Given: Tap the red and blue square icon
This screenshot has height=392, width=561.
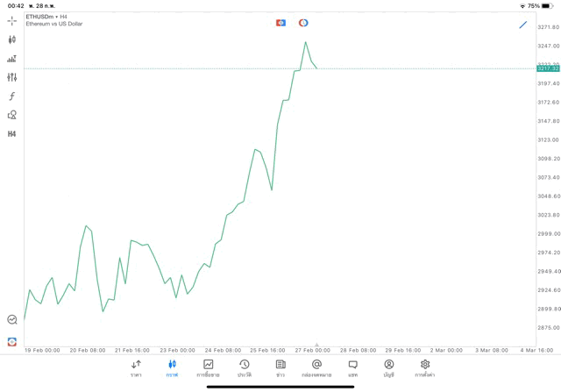Looking at the screenshot, I should click(x=280, y=23).
